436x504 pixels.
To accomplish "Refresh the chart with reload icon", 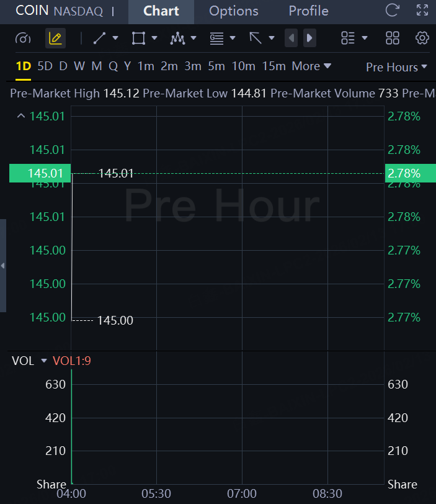I will click(393, 10).
